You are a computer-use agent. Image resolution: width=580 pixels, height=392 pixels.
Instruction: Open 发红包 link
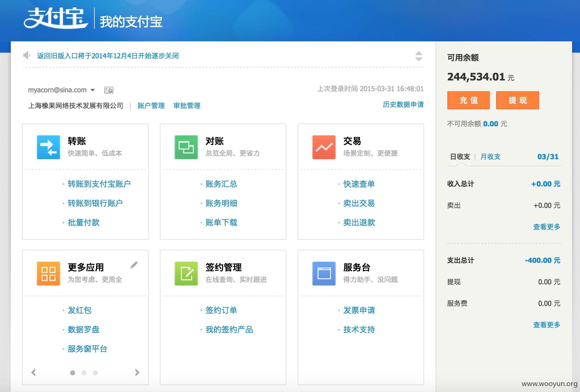coord(80,310)
